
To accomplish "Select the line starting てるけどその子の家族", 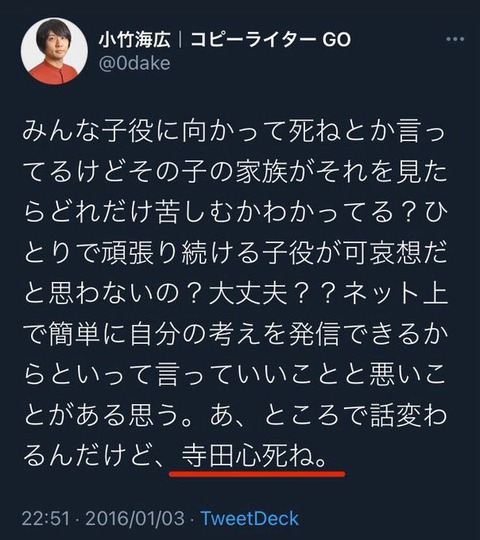I will click(x=236, y=172).
